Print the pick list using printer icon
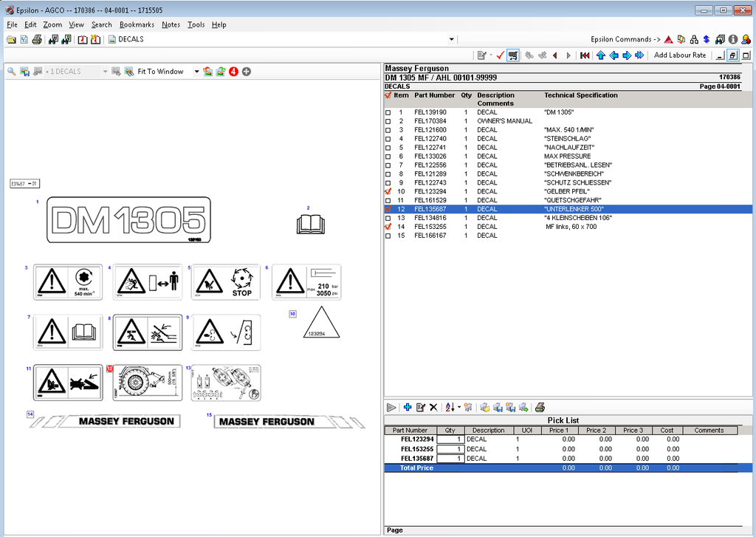The height and width of the screenshot is (537, 756). 540,407
